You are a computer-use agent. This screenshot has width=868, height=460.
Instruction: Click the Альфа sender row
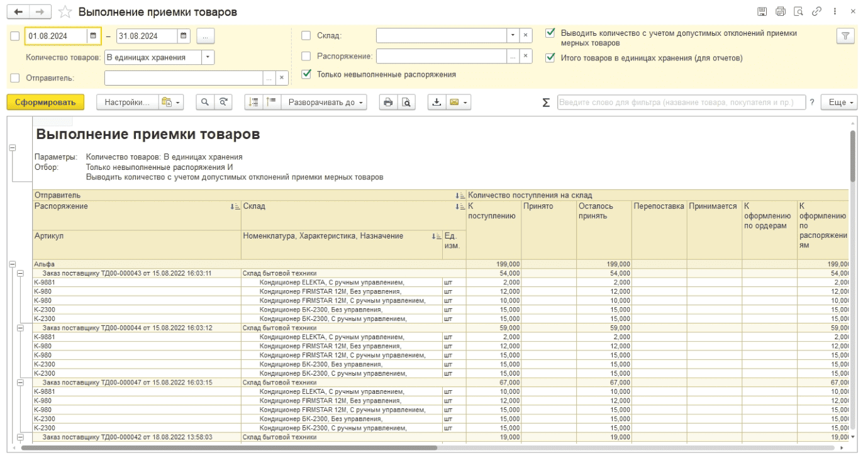(x=249, y=264)
